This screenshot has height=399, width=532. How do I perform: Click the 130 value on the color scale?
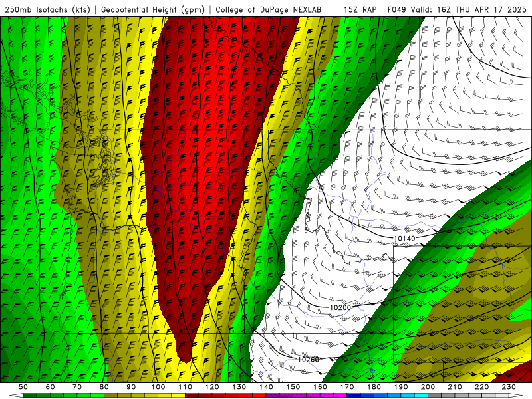(239, 387)
